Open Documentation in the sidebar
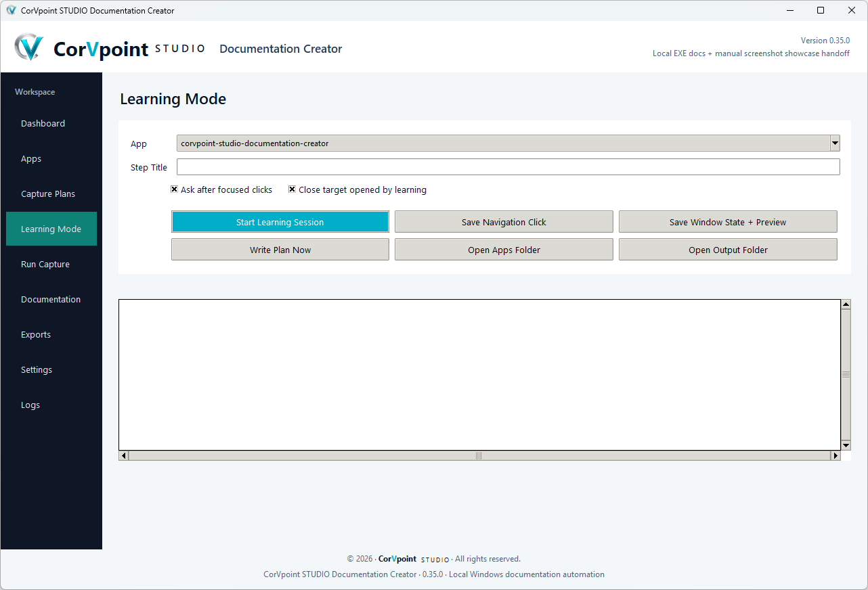The width and height of the screenshot is (868, 590). click(51, 299)
